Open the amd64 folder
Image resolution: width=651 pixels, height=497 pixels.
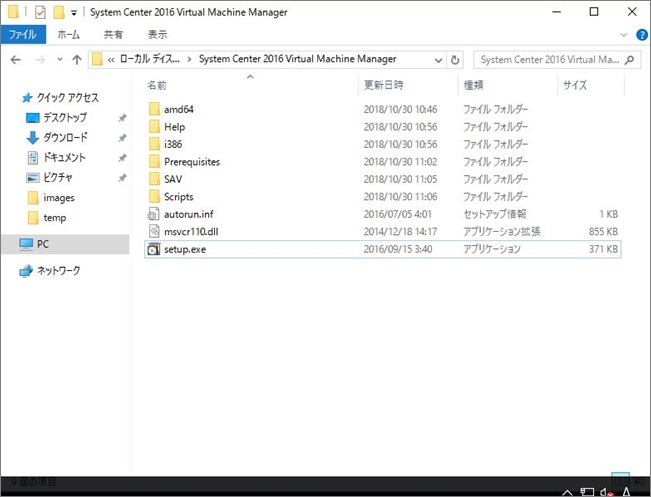[x=178, y=109]
